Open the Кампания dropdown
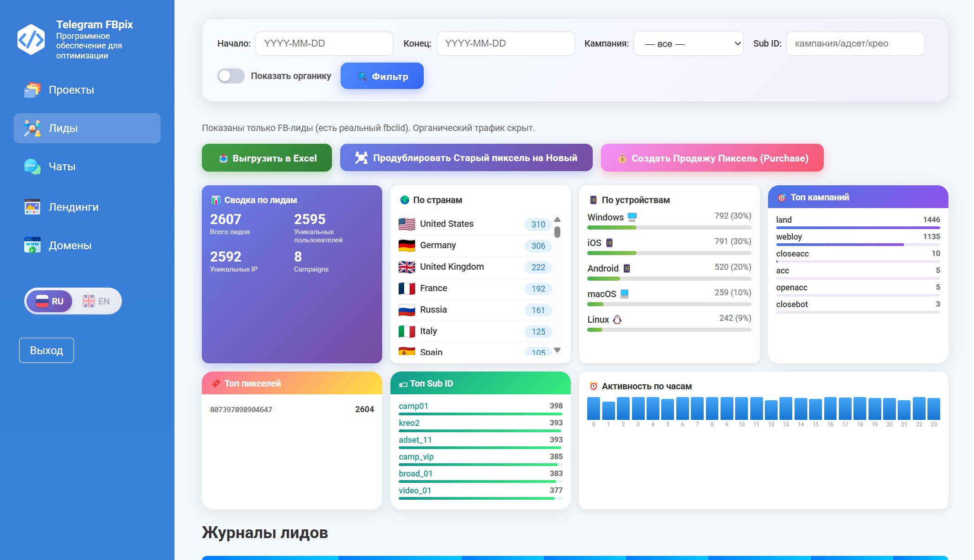Image resolution: width=974 pixels, height=560 pixels. coord(689,44)
